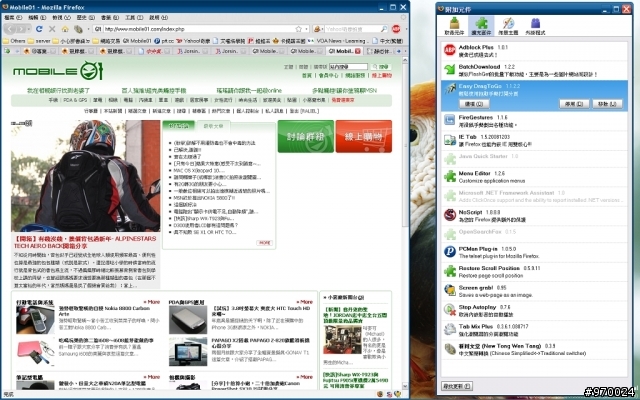Click the Nokia 8800 Carbon Arte thumbnail
The width and height of the screenshot is (640, 400).
pos(36,319)
